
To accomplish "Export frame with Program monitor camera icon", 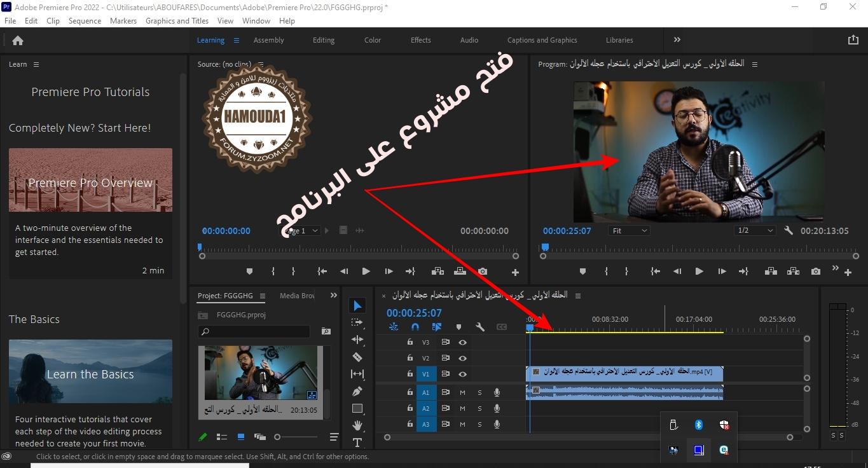I will point(816,272).
